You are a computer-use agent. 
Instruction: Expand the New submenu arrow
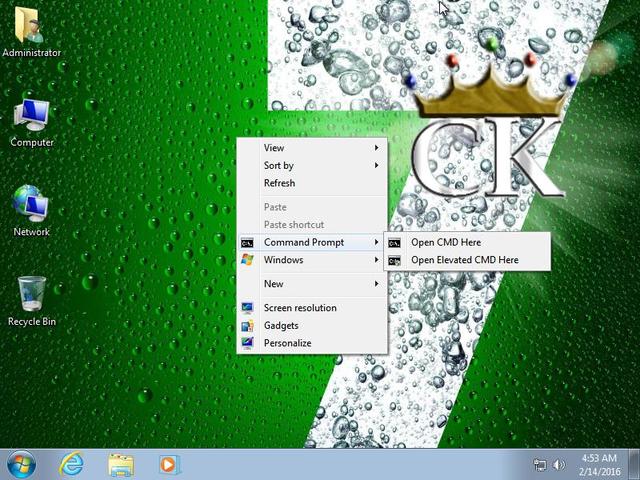(x=377, y=284)
